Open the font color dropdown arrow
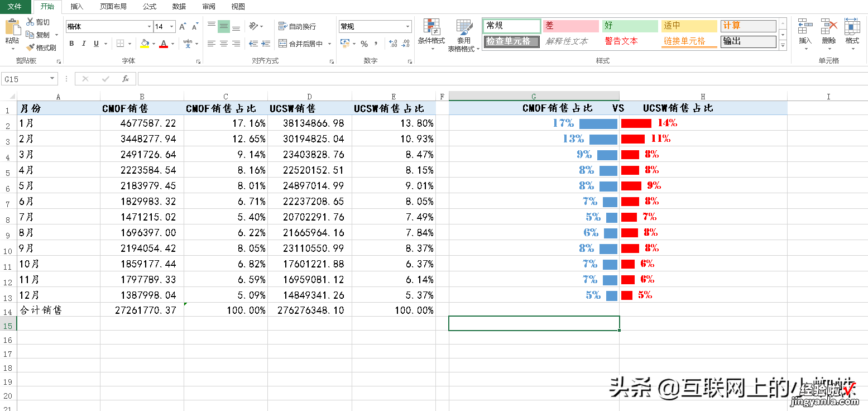The height and width of the screenshot is (411, 868). [x=172, y=44]
